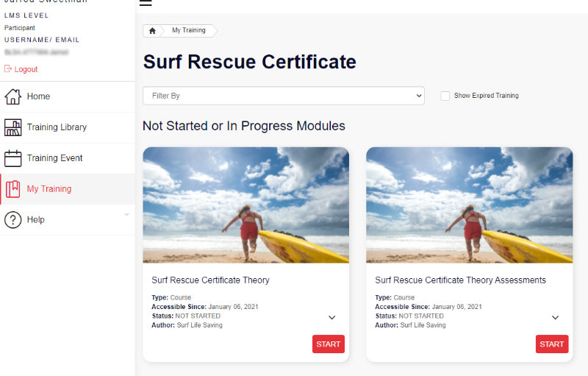Click the Help question mark icon
This screenshot has width=588, height=376.
(12, 220)
